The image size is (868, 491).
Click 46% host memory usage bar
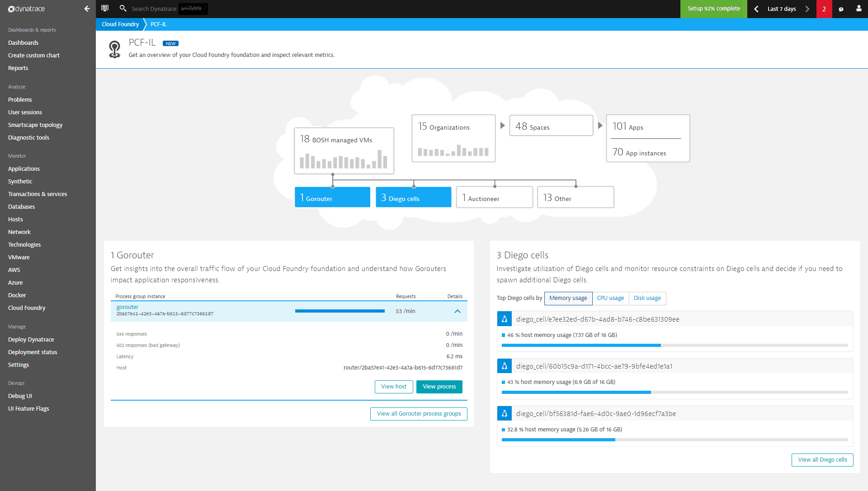click(675, 345)
